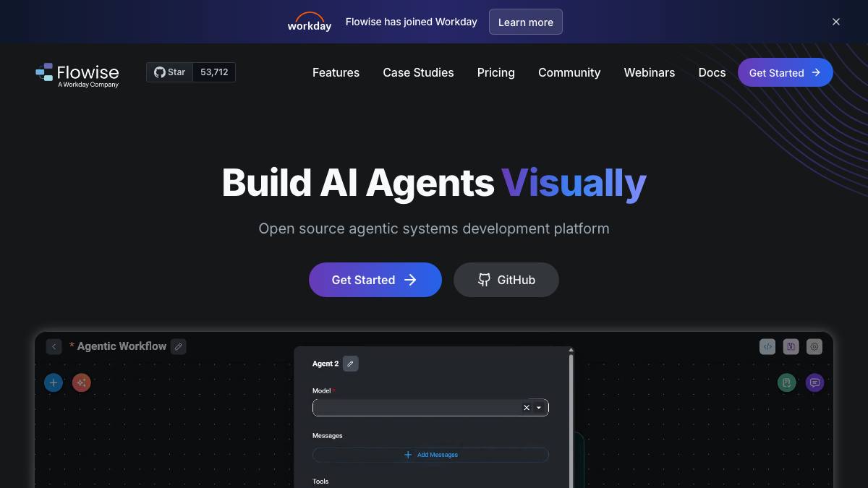868x488 pixels.
Task: Navigate to Webinars
Action: (x=650, y=72)
